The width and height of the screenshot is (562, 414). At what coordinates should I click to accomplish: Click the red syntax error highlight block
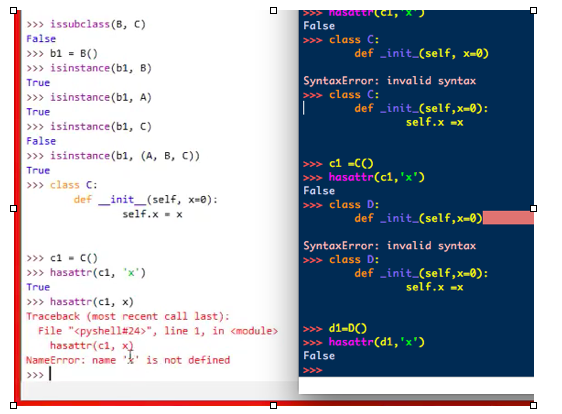coord(508,218)
